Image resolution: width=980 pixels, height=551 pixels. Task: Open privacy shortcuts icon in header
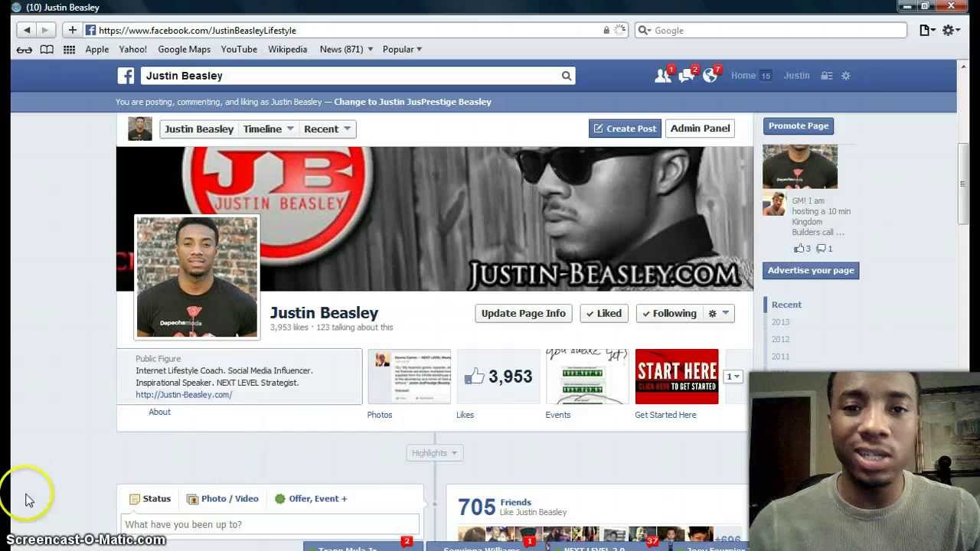pyautogui.click(x=826, y=76)
